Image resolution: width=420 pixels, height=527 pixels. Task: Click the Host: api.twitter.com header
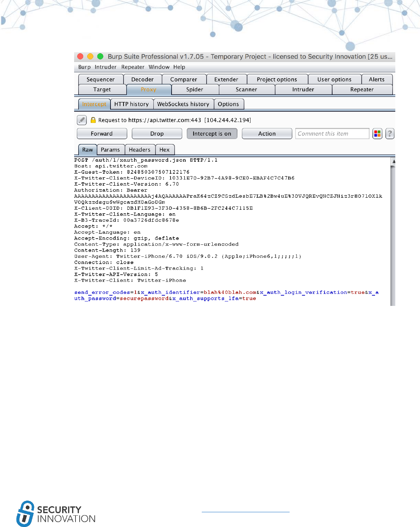pos(111,166)
